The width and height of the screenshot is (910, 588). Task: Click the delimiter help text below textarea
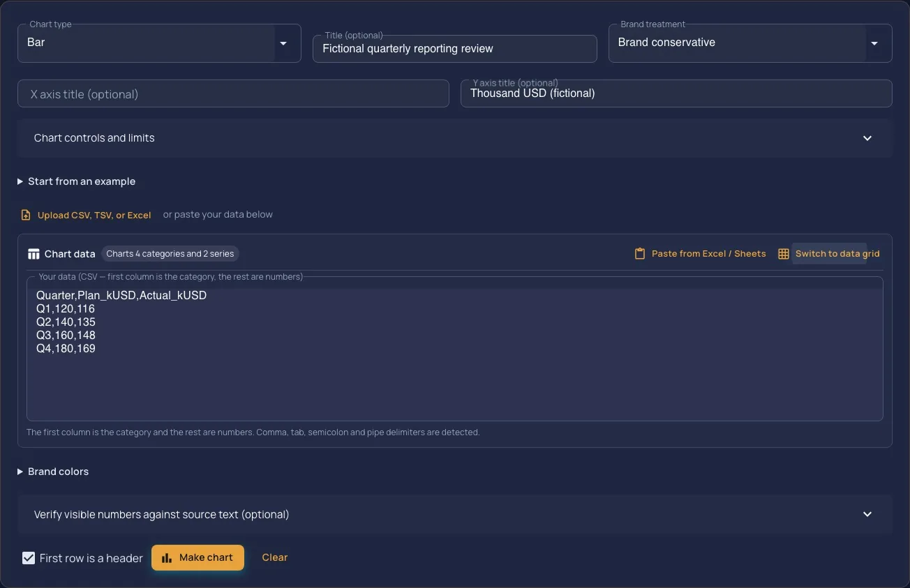click(253, 432)
